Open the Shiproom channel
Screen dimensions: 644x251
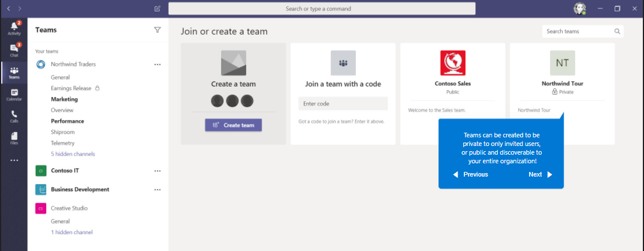63,132
